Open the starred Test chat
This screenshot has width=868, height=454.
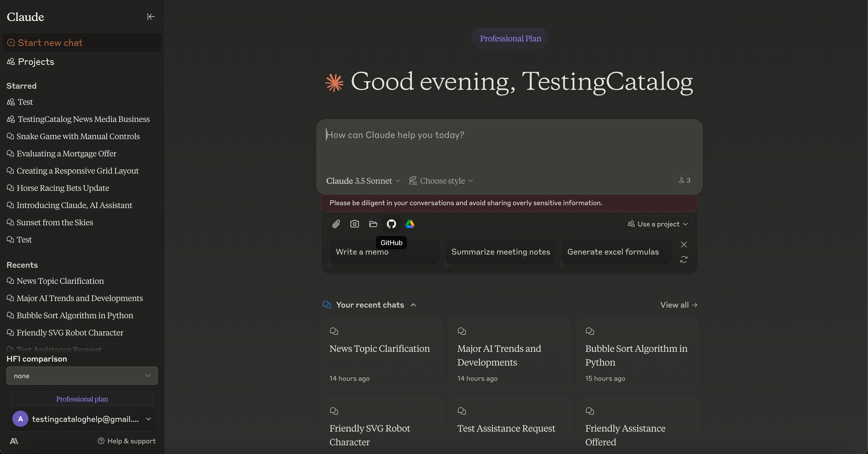tap(20, 240)
